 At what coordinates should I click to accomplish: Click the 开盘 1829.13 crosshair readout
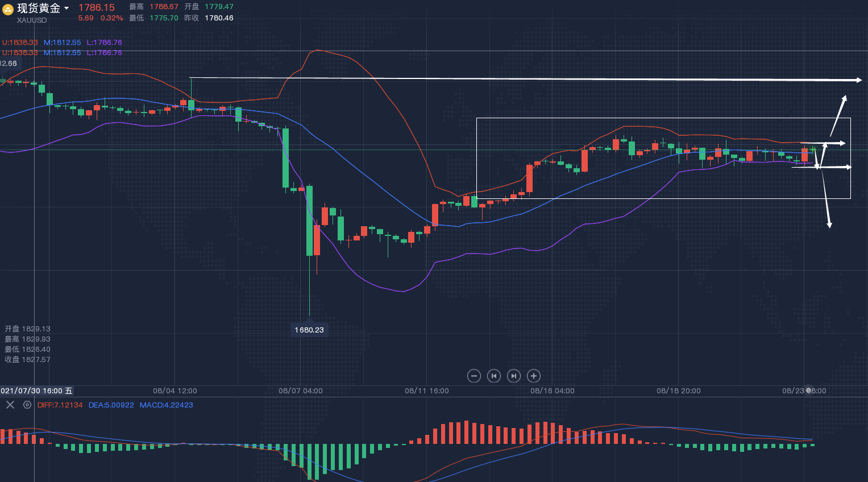point(27,329)
